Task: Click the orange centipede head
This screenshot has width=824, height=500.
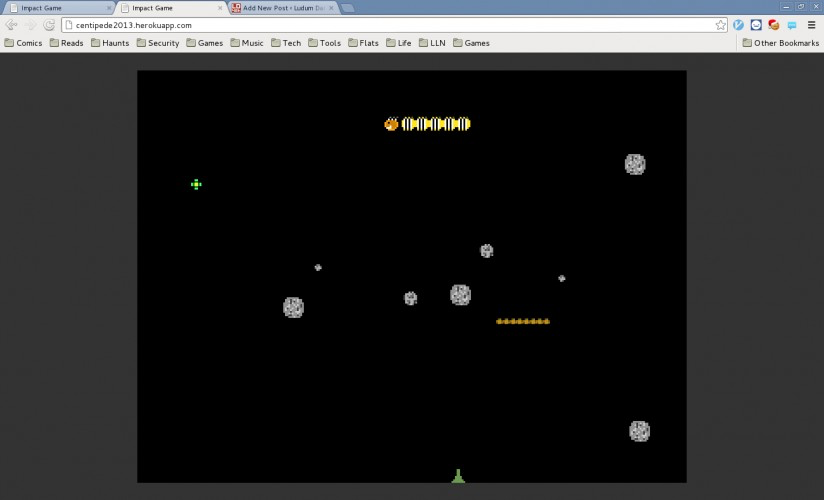Action: 391,124
